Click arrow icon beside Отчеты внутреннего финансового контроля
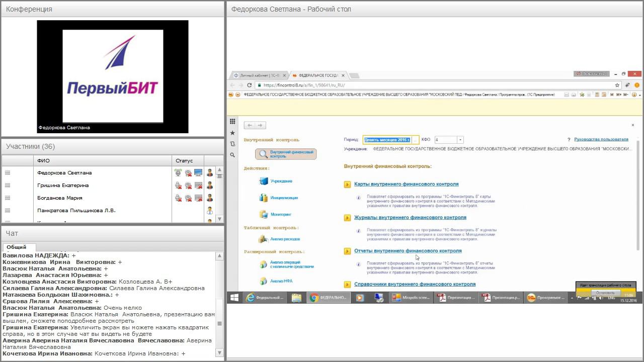Screen dimensions: 644x362 [347, 251]
